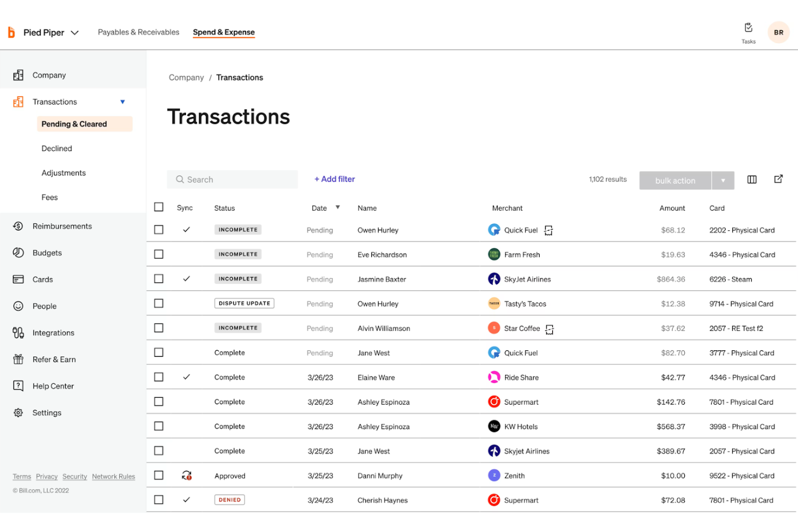
Task: Switch to Payables & Receivables tab
Action: (139, 32)
